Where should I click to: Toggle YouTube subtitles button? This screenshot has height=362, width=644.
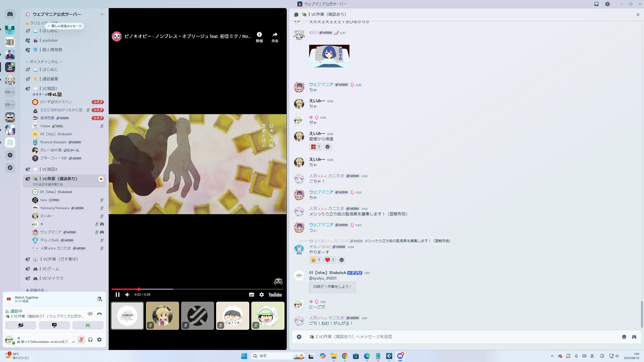tap(251, 295)
